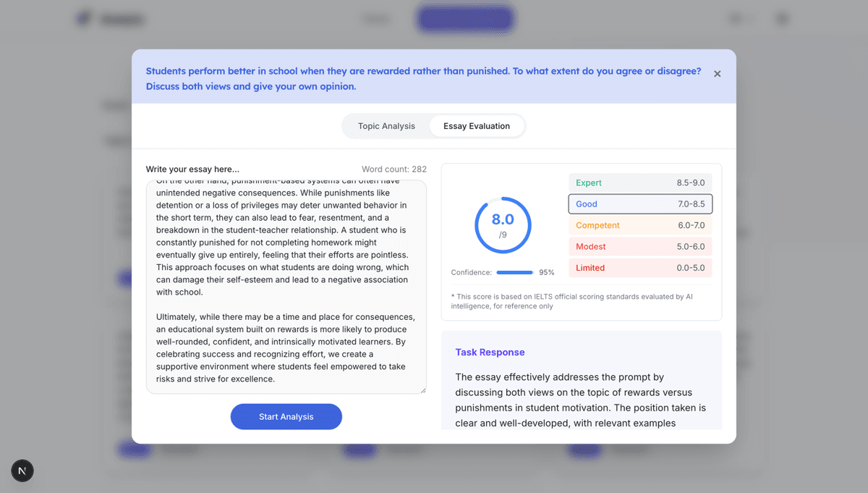Image resolution: width=868 pixels, height=493 pixels.
Task: Select the Essay Evaluation tab
Action: (477, 126)
